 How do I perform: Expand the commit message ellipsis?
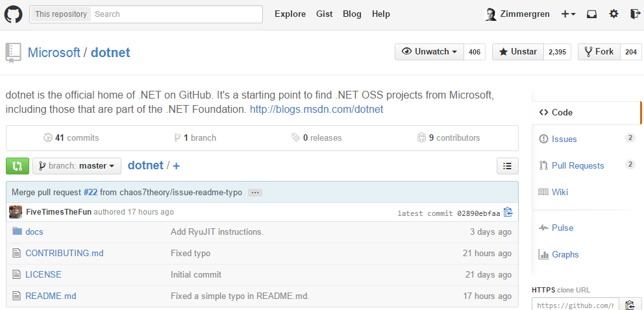coord(255,193)
